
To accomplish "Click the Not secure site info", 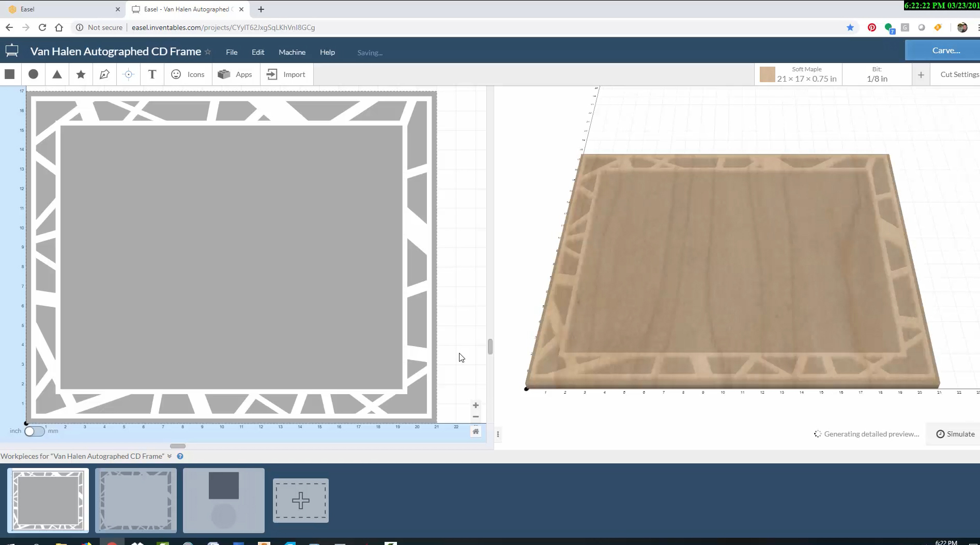I will (99, 27).
